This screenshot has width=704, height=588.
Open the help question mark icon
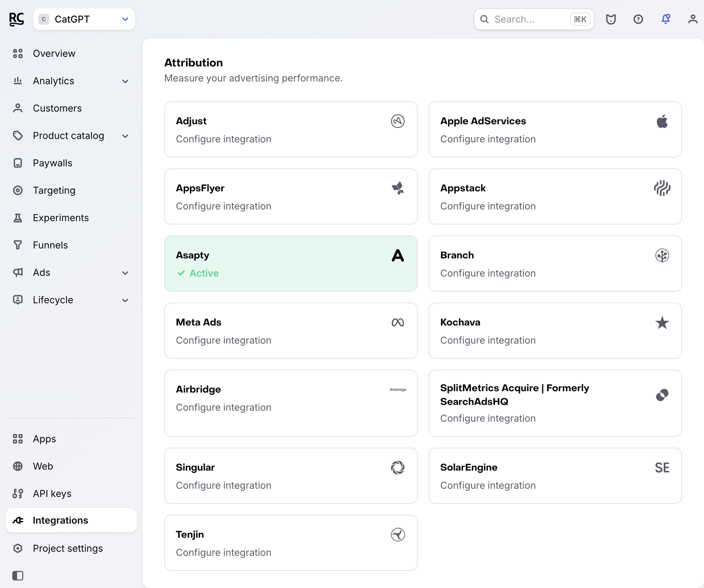[x=638, y=19]
